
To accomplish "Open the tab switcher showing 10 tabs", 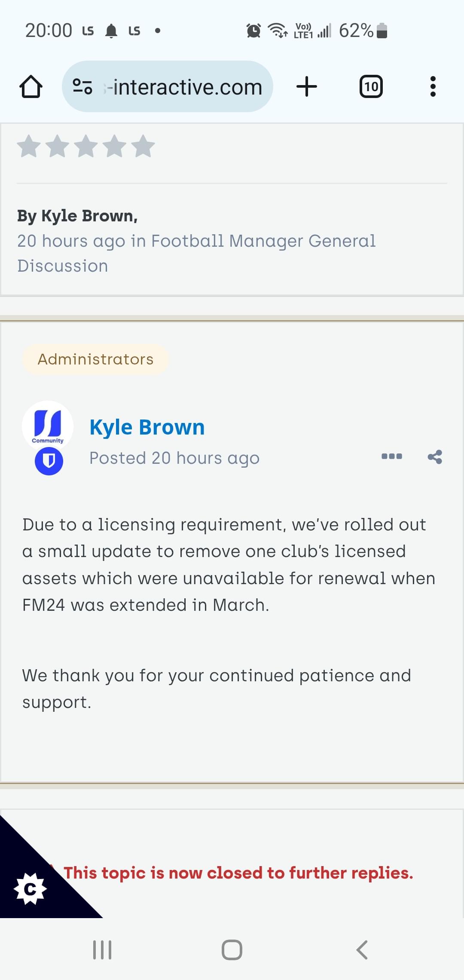I will point(371,86).
